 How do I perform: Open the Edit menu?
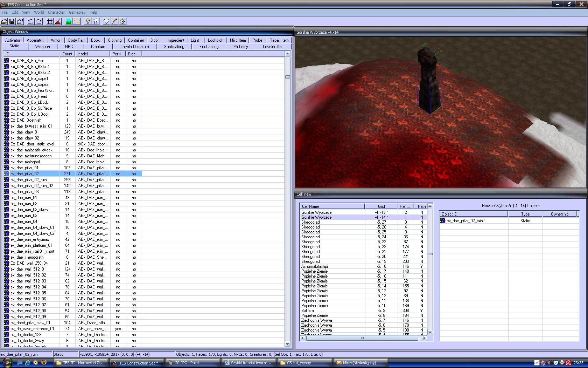(15, 12)
